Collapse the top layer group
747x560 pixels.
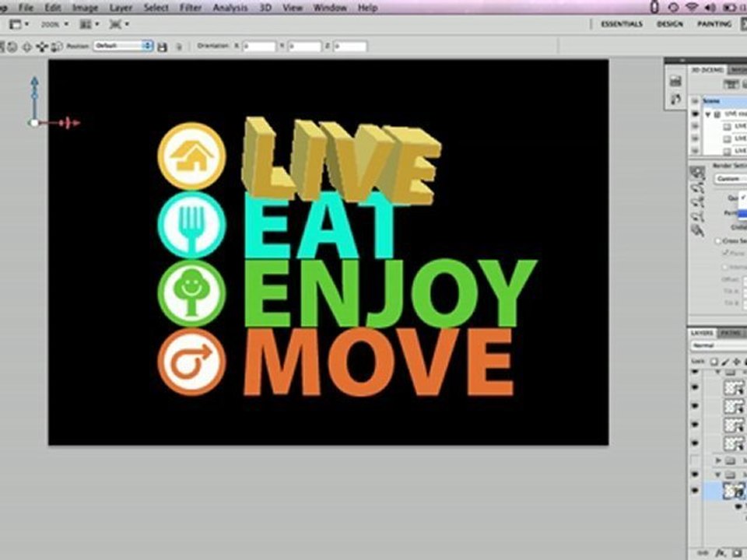click(x=719, y=372)
